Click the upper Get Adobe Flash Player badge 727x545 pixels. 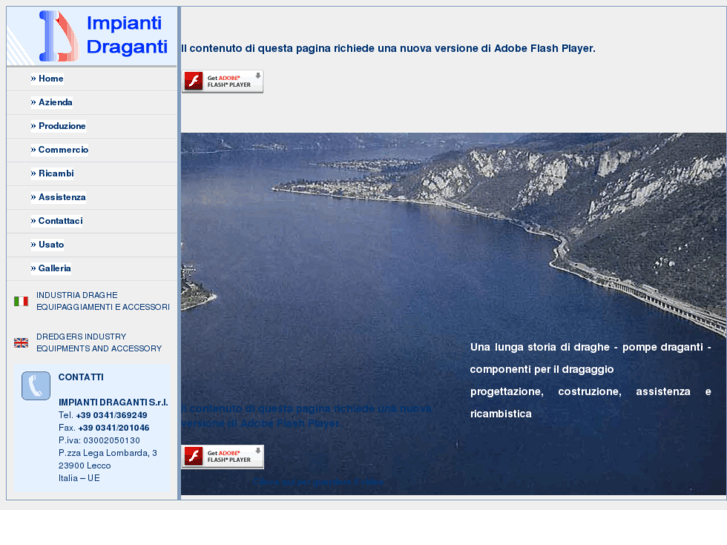point(223,81)
